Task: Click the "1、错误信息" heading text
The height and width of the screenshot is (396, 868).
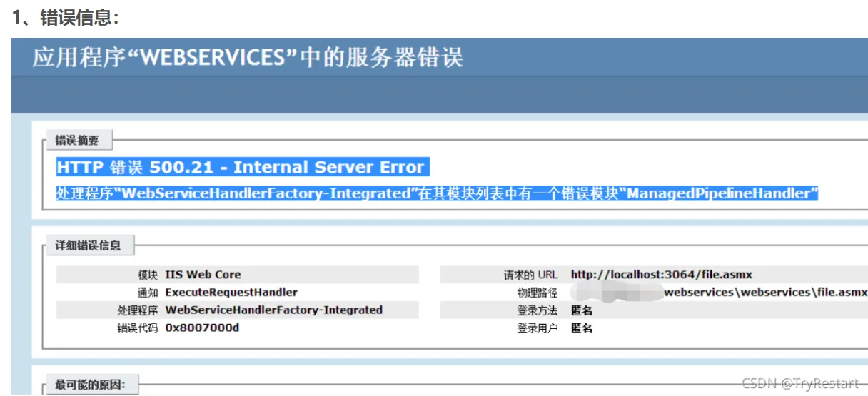Action: click(x=65, y=19)
